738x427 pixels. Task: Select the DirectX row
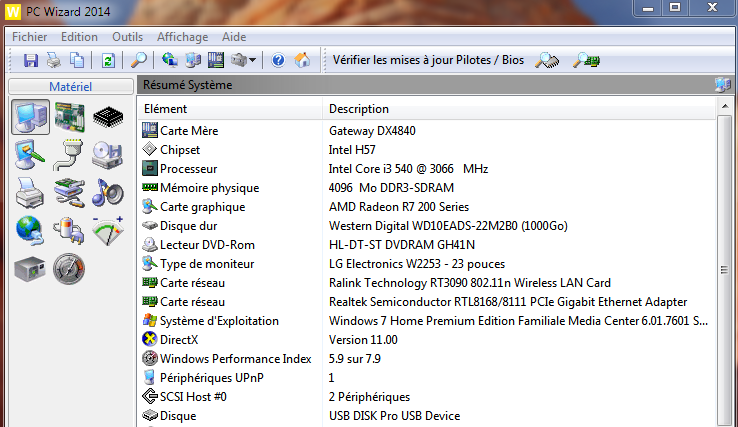[x=427, y=340]
